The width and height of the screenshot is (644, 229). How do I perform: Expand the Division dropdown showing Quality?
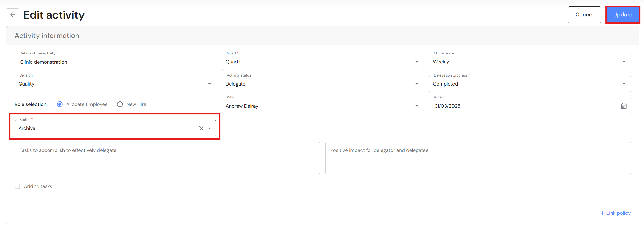point(210,84)
